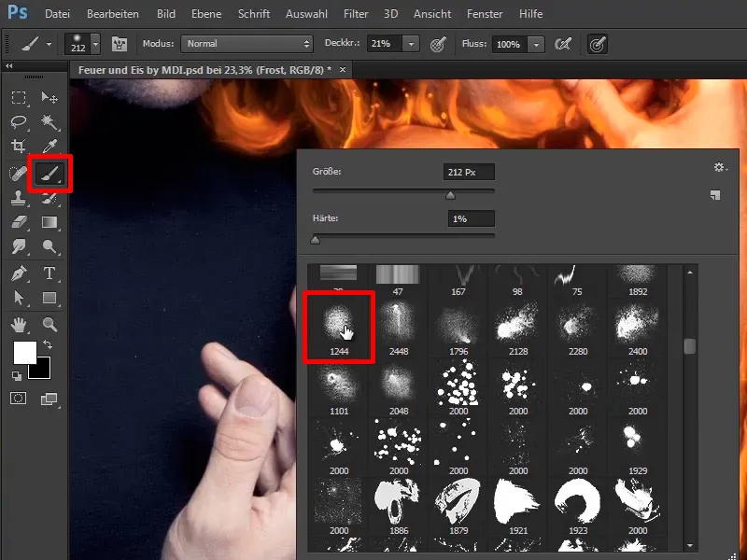The image size is (747, 560).
Task: Select the Zoom tool
Action: (49, 325)
